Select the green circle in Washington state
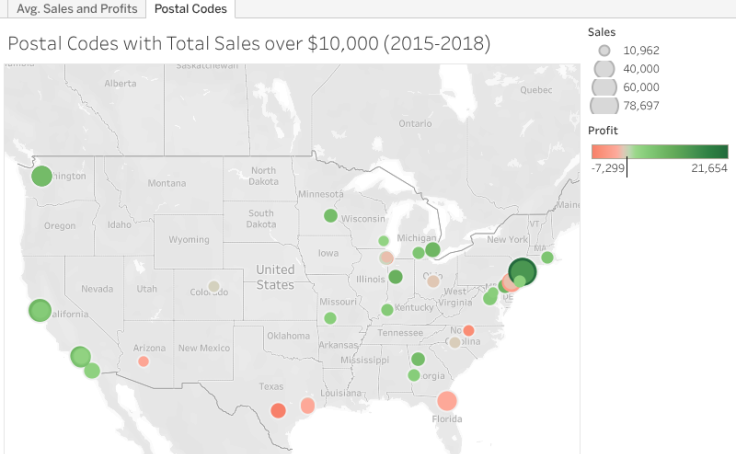The height and width of the screenshot is (454, 736). [41, 177]
